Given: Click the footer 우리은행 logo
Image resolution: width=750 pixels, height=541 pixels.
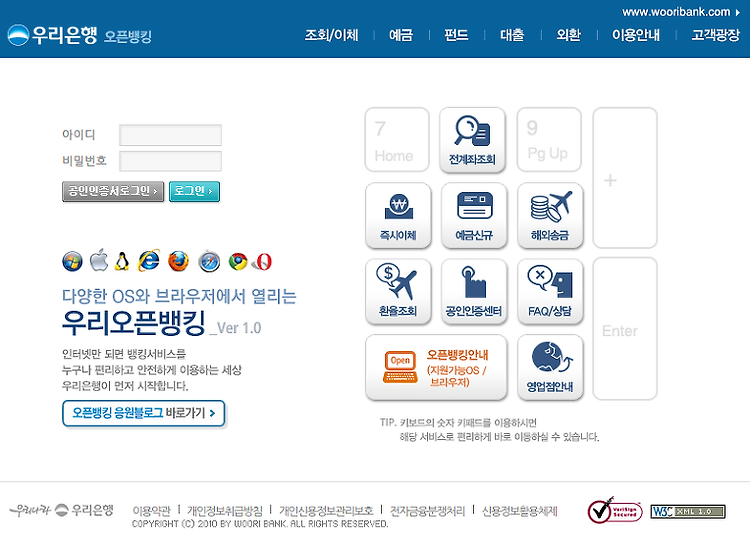Looking at the screenshot, I should click(x=62, y=510).
